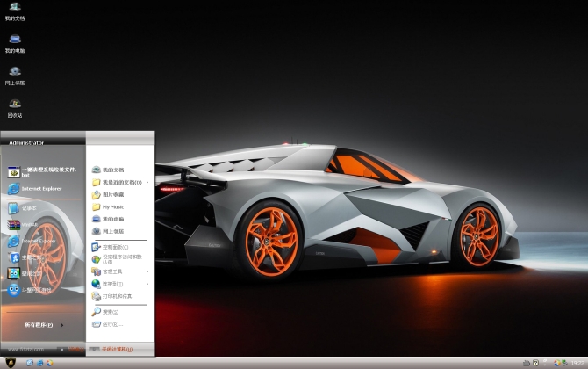Image resolution: width=588 pixels, height=369 pixels.
Task: Open 网上邻居 icon on the desktop
Action: point(15,76)
